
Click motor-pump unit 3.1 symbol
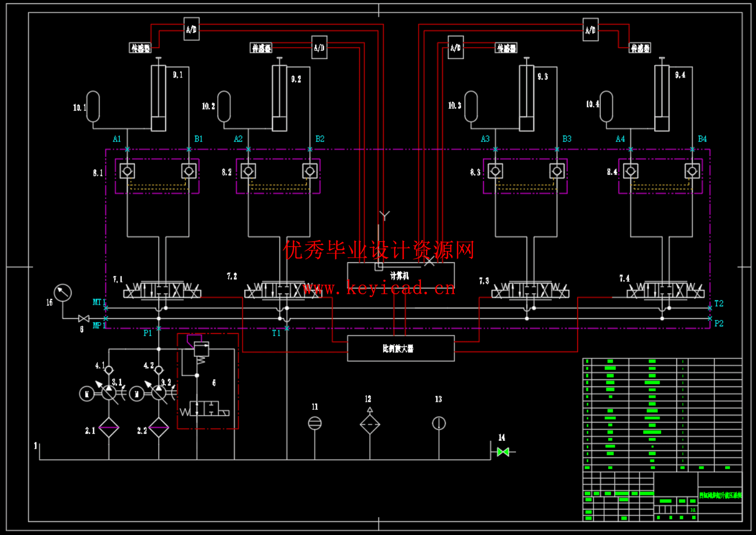pos(108,393)
